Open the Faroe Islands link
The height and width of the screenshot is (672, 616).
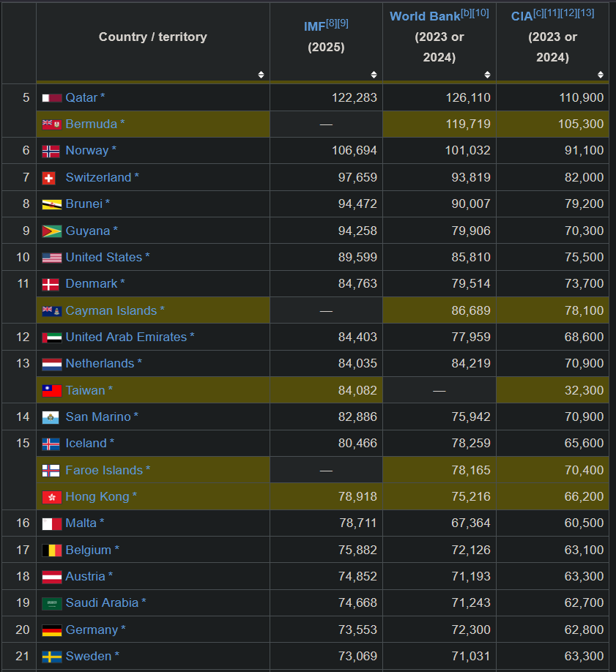pos(104,471)
